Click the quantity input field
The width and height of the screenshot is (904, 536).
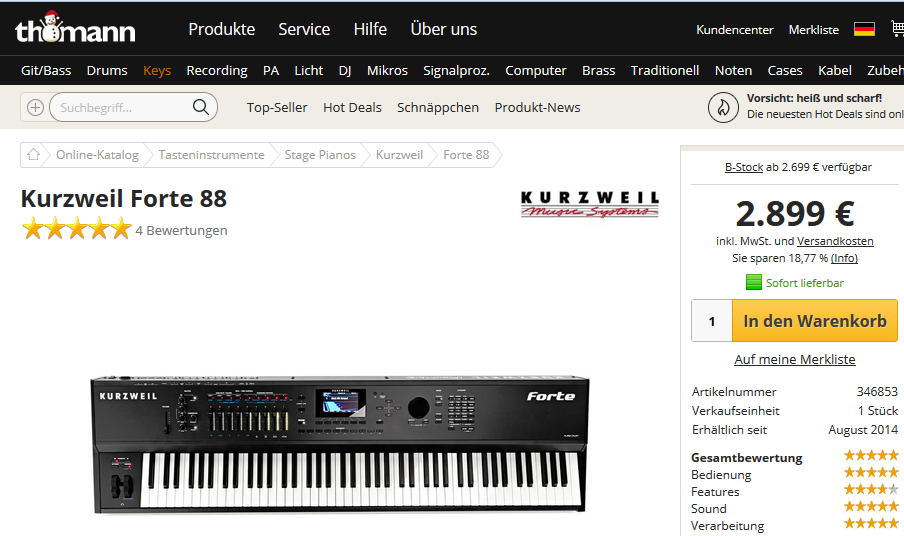[712, 320]
